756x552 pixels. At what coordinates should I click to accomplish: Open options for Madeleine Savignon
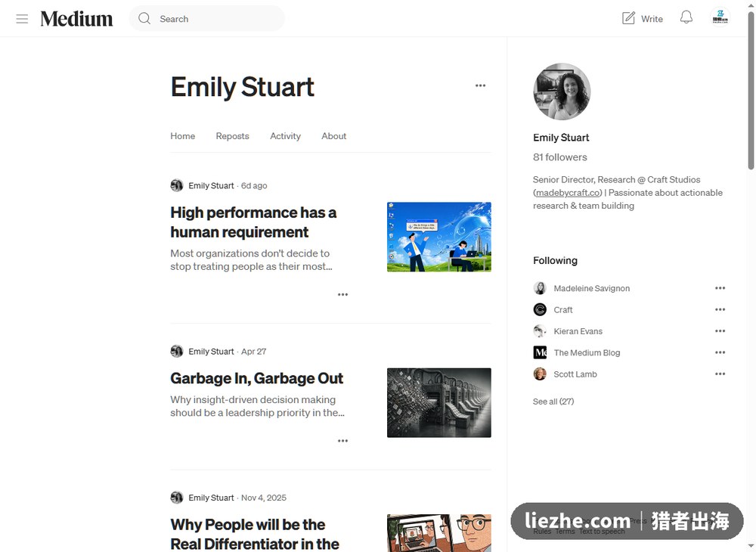[720, 288]
